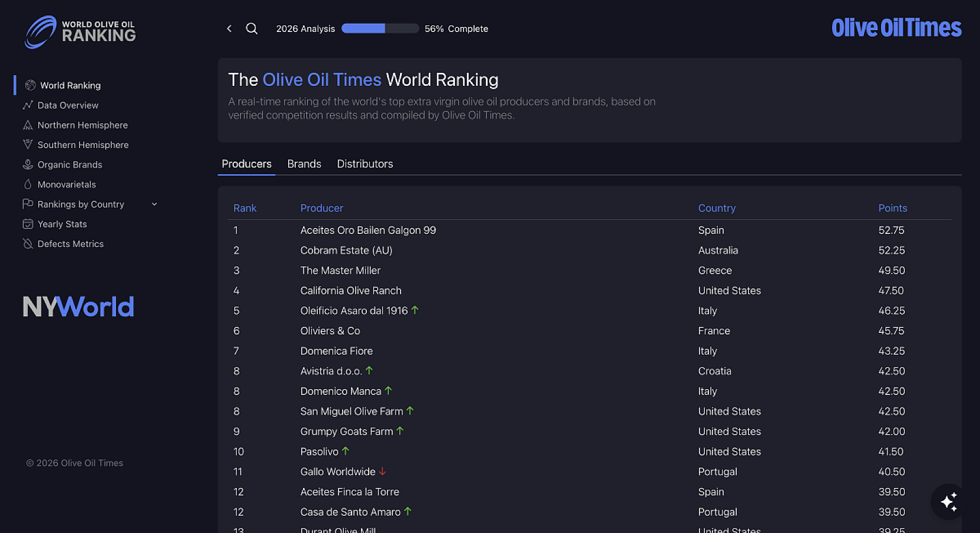Screen dimensions: 980x533
Task: Click the 2026 Analysis progress bar
Action: coord(380,28)
